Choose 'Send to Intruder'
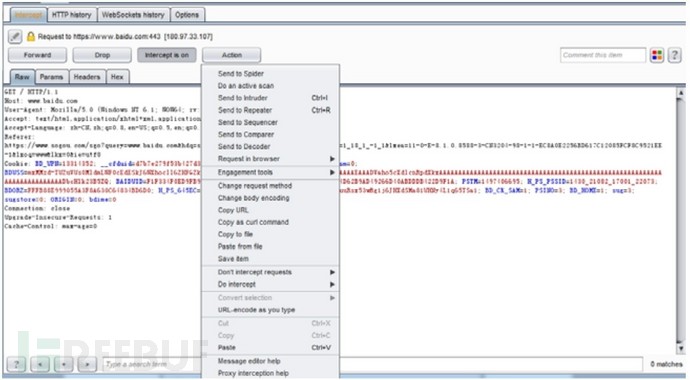The width and height of the screenshot is (690, 380). click(x=271, y=98)
